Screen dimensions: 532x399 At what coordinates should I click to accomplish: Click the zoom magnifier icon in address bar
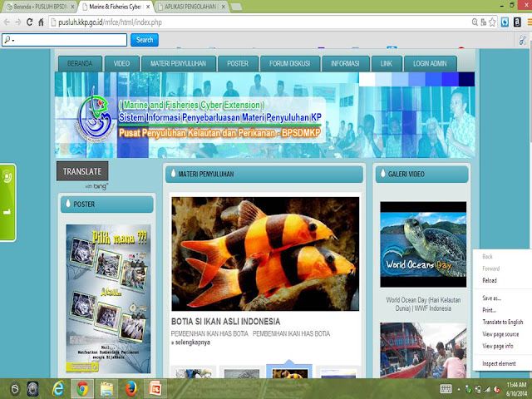click(475, 22)
